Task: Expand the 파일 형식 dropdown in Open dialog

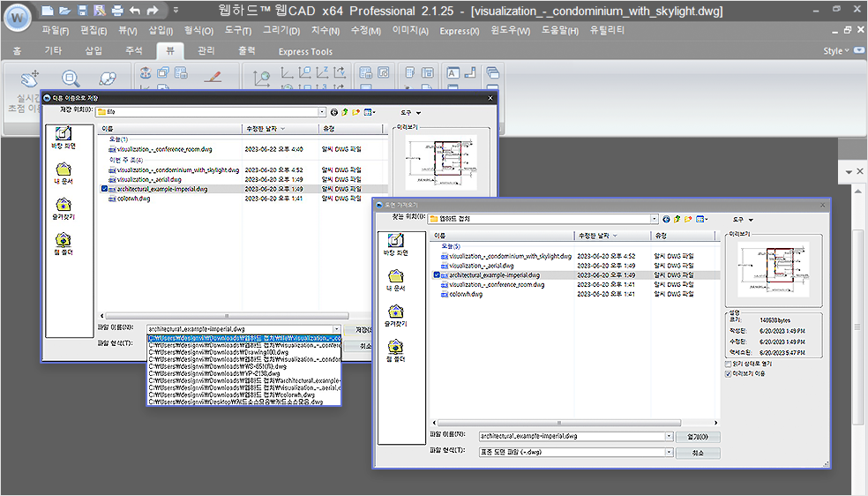Action: pyautogui.click(x=669, y=452)
